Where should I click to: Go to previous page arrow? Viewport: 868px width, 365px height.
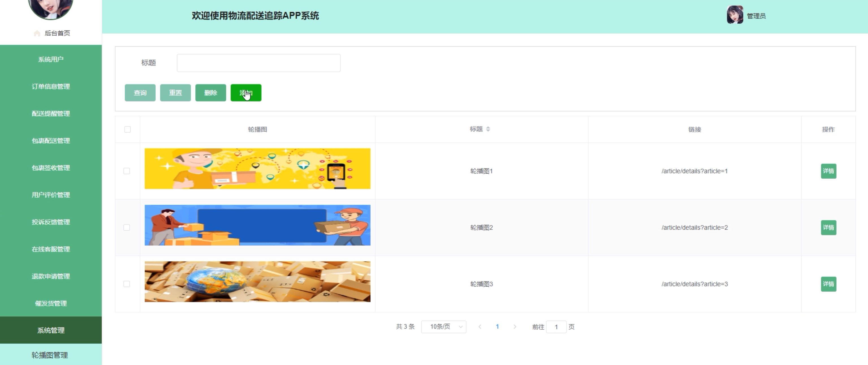[x=480, y=327]
